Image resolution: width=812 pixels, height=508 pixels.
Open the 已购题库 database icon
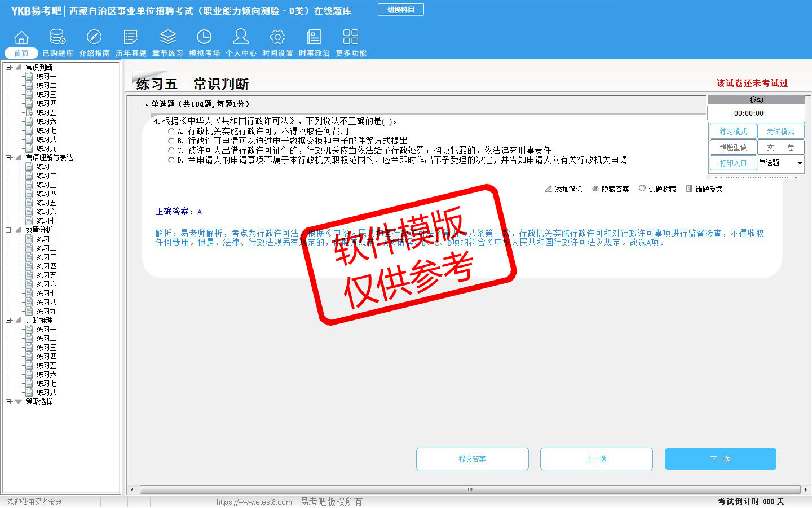tap(58, 37)
